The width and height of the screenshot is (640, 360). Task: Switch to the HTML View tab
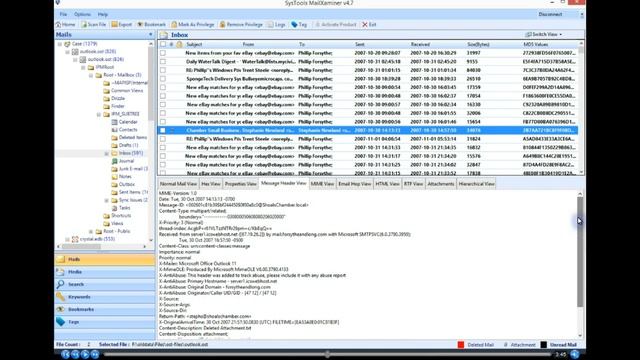click(x=387, y=184)
